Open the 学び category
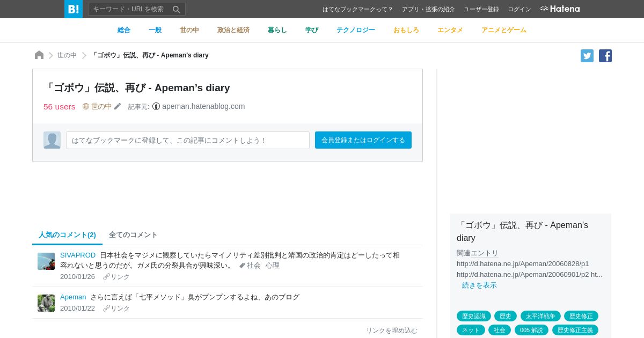Viewport: 644px width, 338px height. click(312, 30)
